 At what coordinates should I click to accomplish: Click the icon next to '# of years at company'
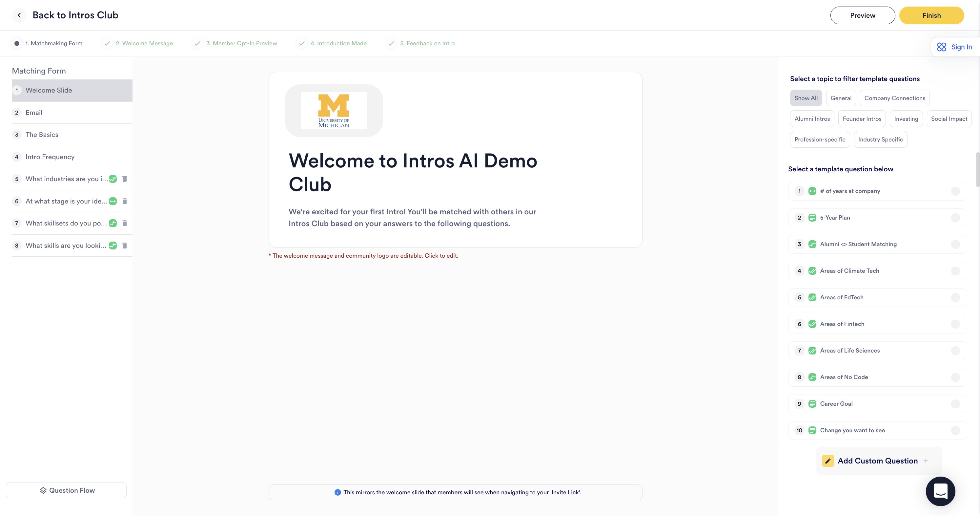pyautogui.click(x=812, y=191)
